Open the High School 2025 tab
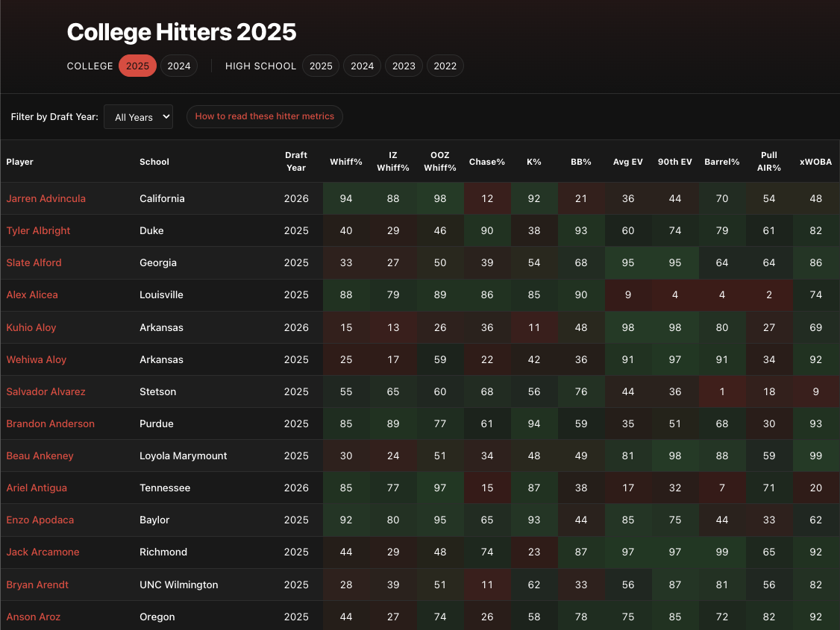 [320, 66]
